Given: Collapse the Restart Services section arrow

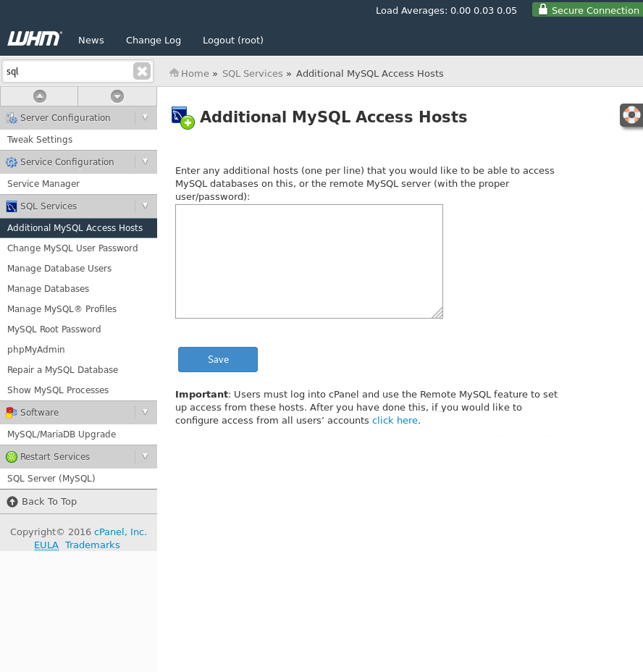Looking at the screenshot, I should click(x=146, y=456).
